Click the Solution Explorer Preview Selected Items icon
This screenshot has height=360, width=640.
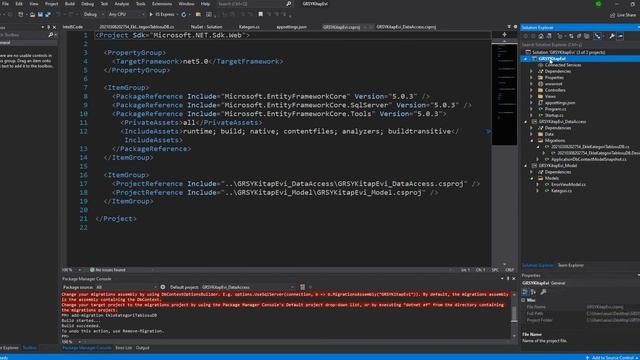(x=620, y=36)
